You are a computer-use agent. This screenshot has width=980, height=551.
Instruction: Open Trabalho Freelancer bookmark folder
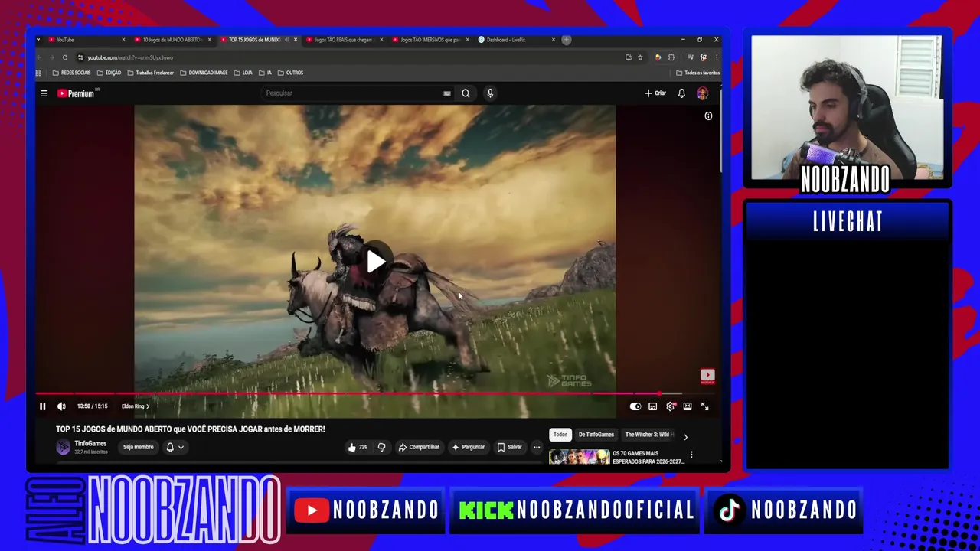(150, 73)
